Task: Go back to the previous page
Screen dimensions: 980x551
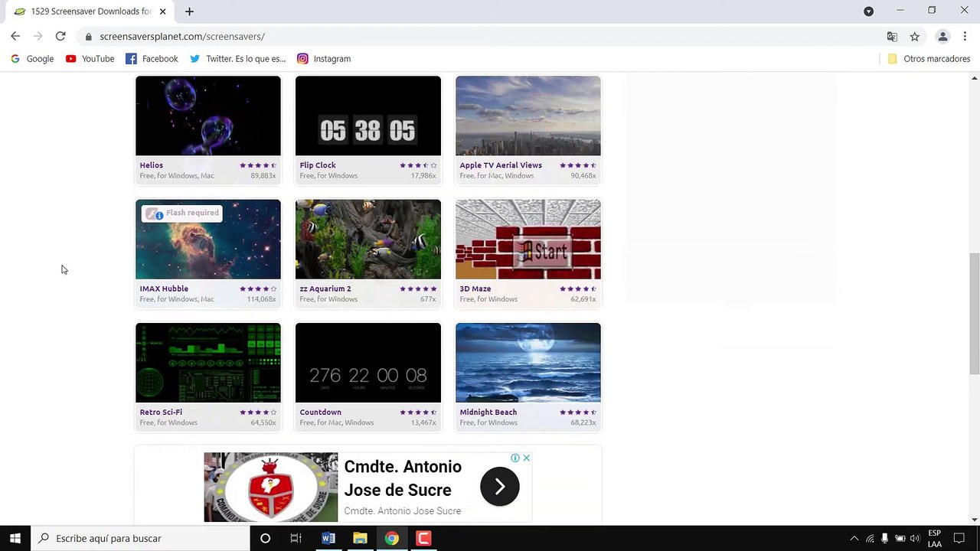Action: 15,36
